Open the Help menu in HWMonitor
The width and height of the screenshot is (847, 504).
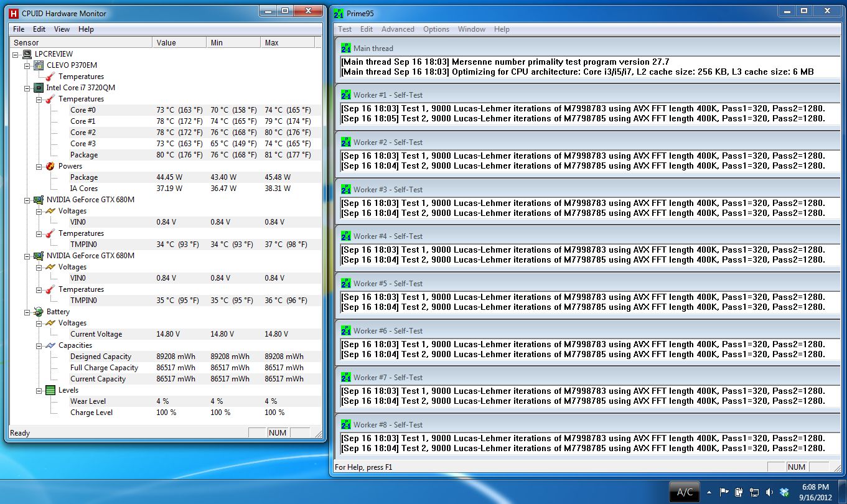[86, 29]
